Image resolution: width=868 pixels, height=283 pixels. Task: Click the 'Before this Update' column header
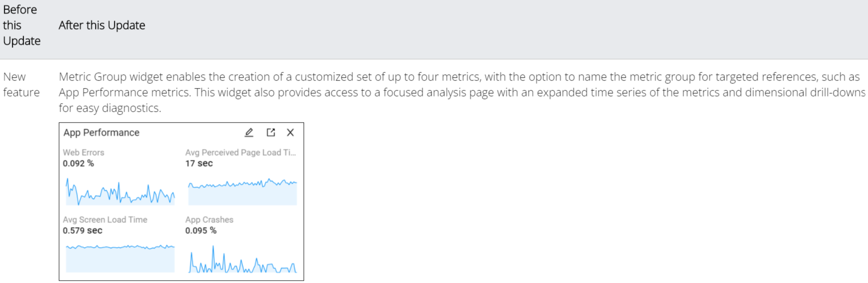pos(22,25)
